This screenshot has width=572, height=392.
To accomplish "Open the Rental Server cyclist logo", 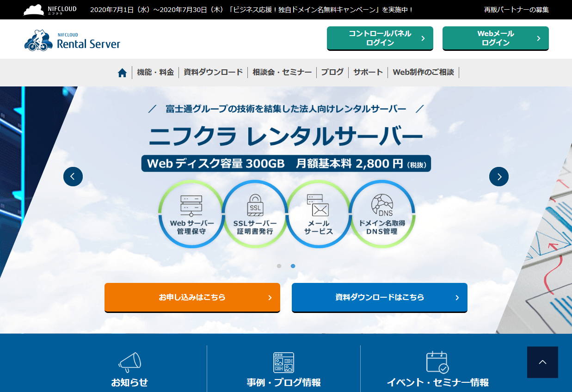I will click(72, 40).
